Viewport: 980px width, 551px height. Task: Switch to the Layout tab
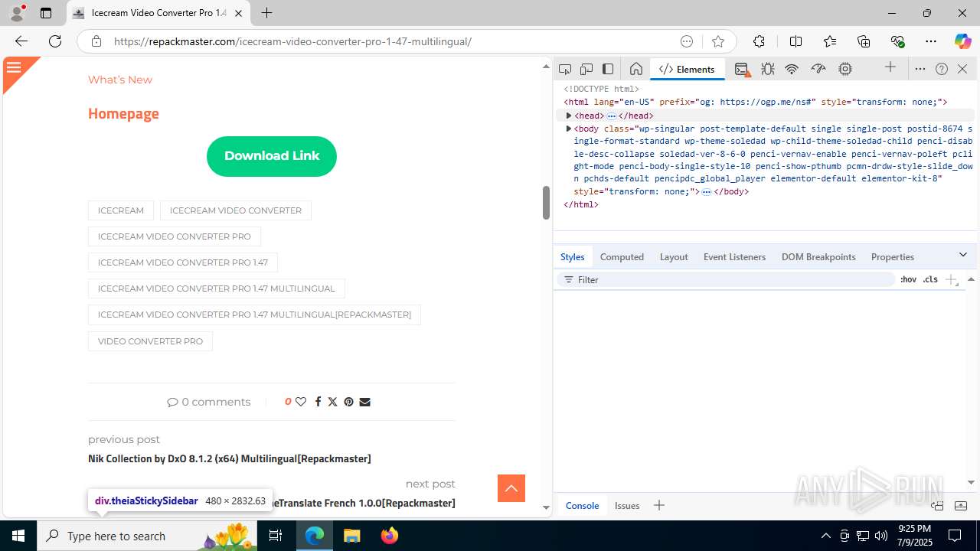674,256
